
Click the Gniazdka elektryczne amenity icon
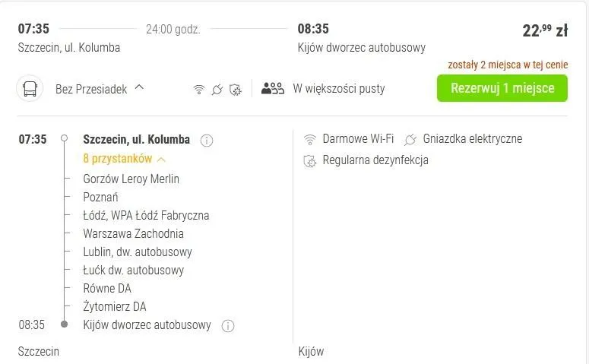pyautogui.click(x=411, y=139)
